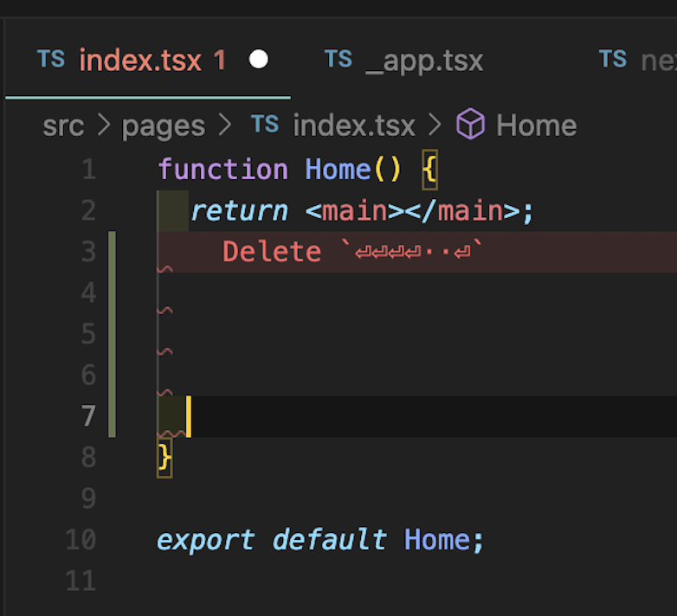Click line number 3 in the gutter

(89, 252)
